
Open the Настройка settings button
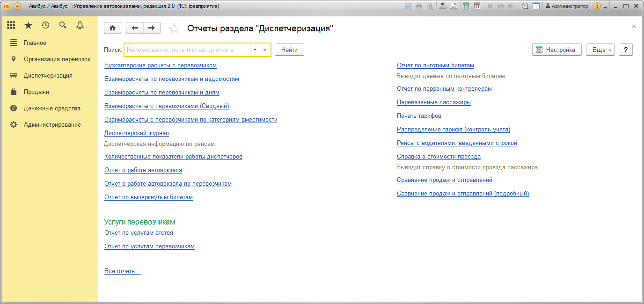(x=556, y=50)
